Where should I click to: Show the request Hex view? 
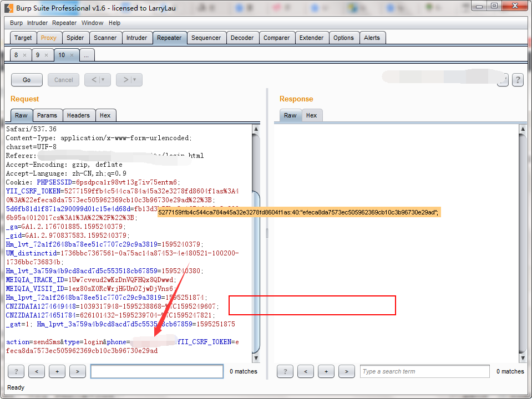click(105, 115)
